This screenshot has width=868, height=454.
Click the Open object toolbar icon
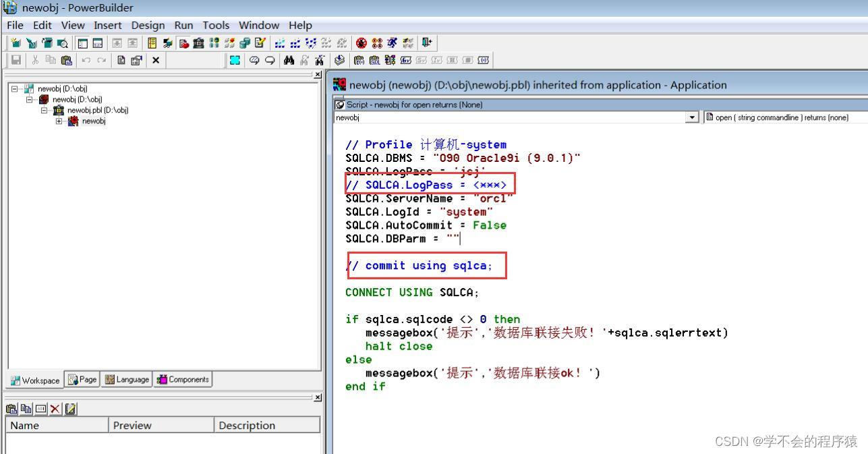[x=47, y=43]
